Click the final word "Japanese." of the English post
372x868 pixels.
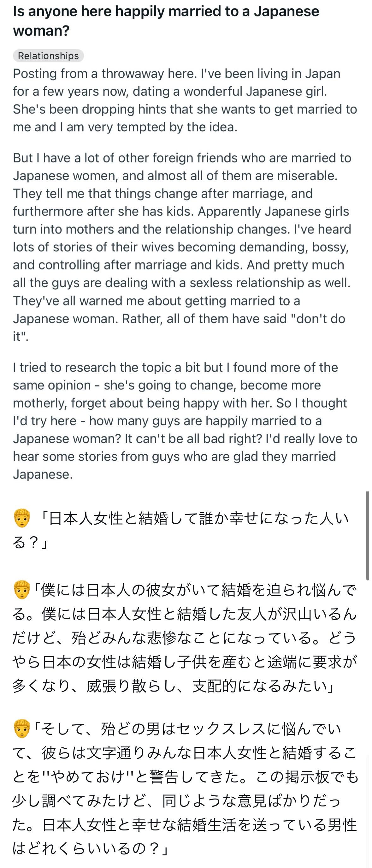click(x=43, y=474)
